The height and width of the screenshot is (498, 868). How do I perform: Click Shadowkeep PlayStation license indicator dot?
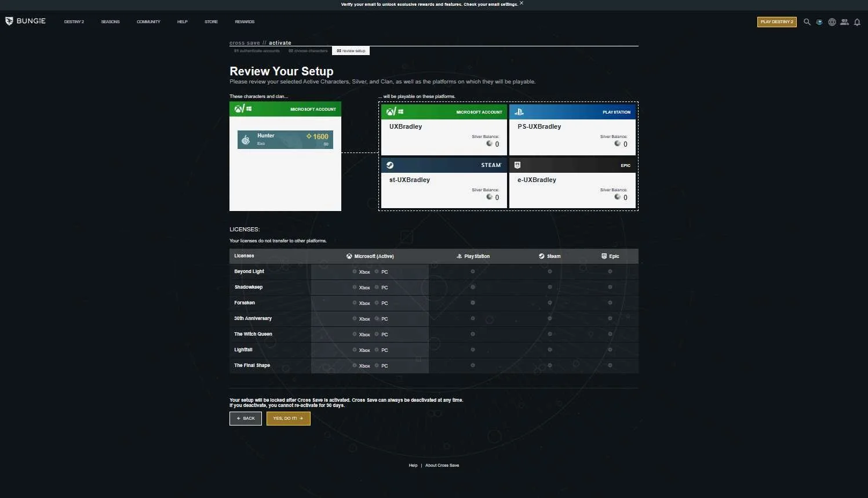[x=473, y=287]
